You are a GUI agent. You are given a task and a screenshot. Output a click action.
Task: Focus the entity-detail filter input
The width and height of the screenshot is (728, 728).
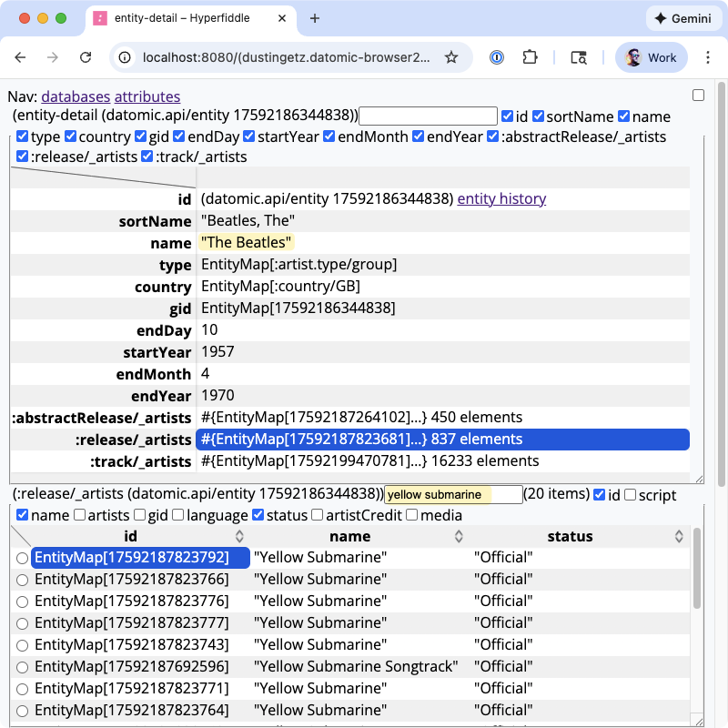428,116
